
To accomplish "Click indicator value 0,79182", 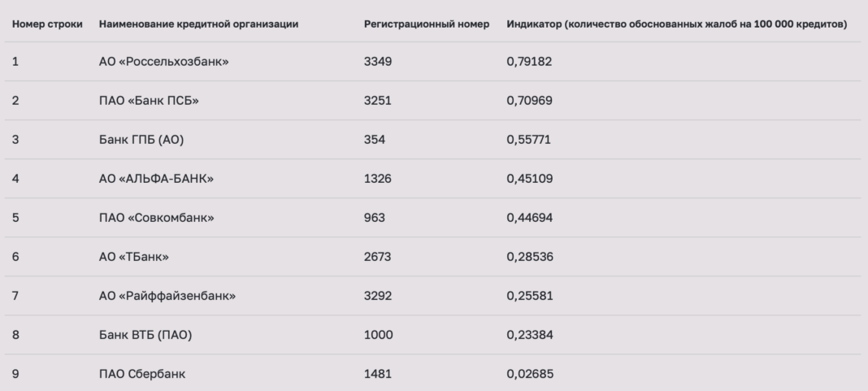I will (x=529, y=62).
